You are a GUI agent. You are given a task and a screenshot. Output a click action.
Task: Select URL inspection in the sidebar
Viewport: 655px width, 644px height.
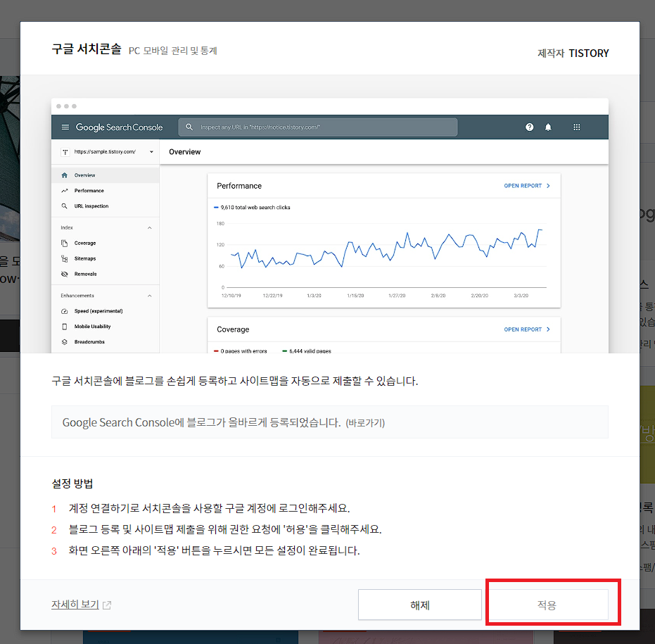coord(106,206)
